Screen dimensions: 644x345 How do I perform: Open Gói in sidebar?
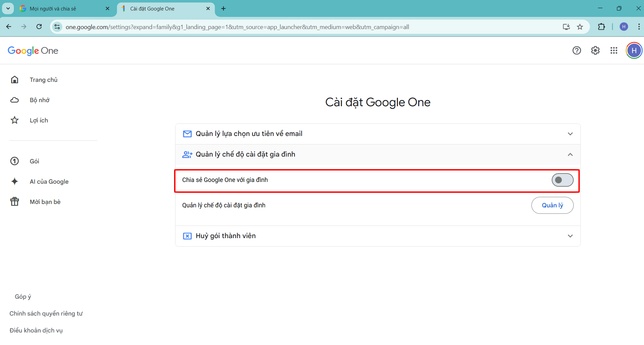pos(34,161)
